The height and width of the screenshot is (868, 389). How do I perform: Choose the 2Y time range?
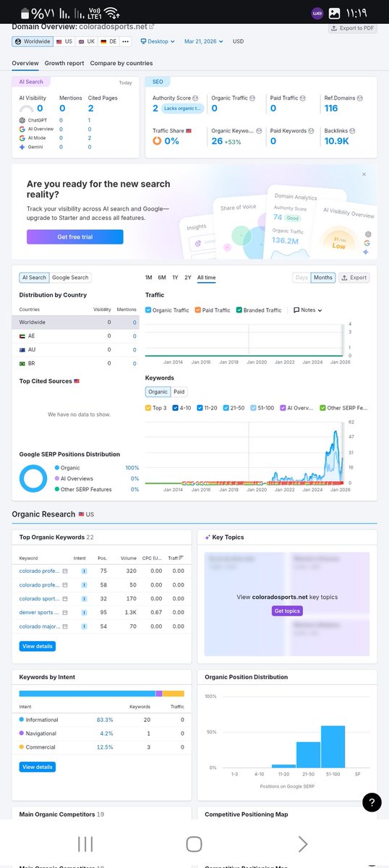(x=188, y=278)
